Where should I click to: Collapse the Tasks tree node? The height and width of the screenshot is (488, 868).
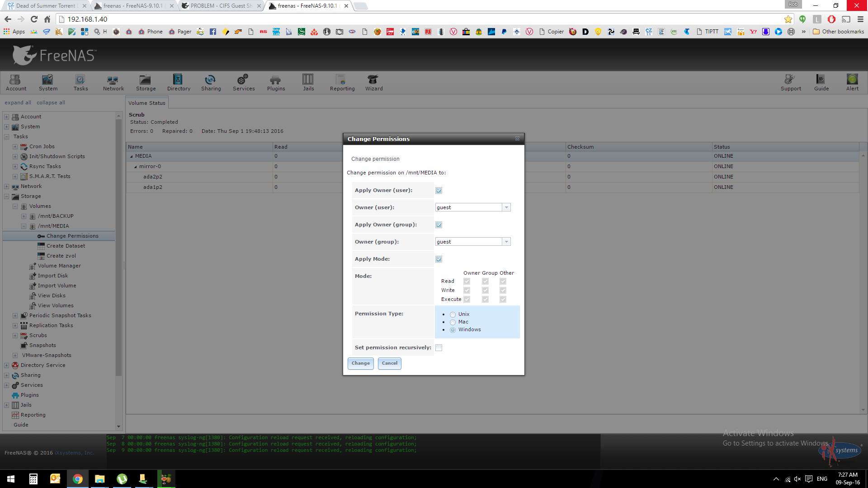click(7, 136)
